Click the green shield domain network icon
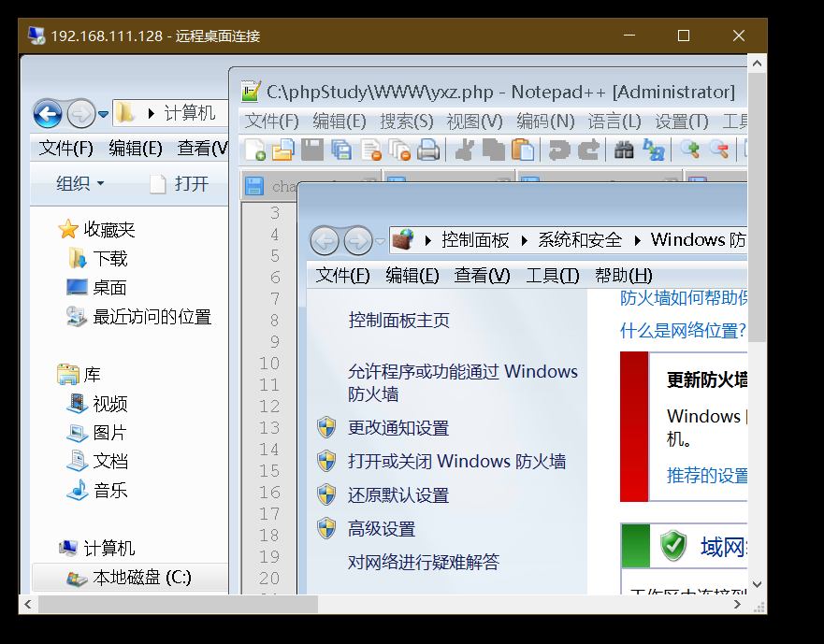The width and height of the screenshot is (824, 644). 673,546
